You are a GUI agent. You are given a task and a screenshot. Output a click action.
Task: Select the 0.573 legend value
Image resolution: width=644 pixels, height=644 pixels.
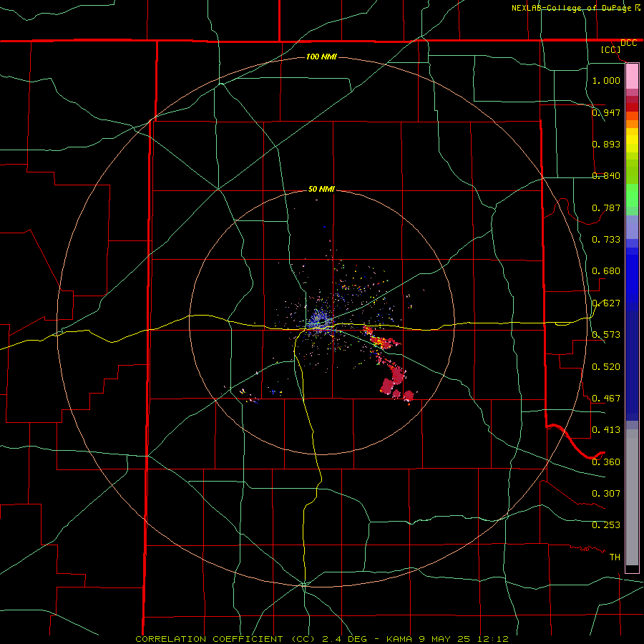point(606,335)
